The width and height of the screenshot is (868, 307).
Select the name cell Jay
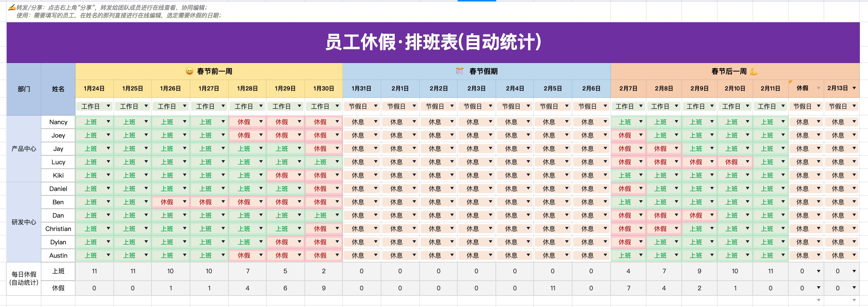(58, 149)
